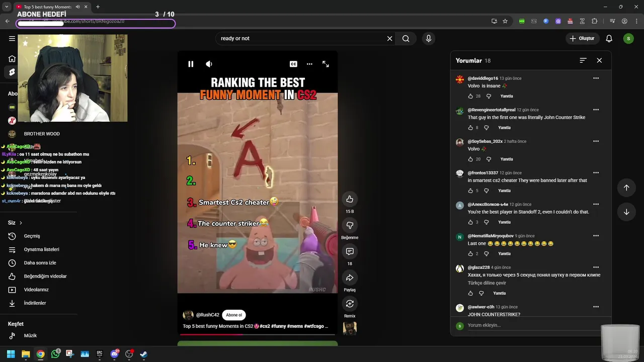Image resolution: width=644 pixels, height=362 pixels.
Task: Open options for @awiwer-e3h's comment
Action: click(596, 307)
